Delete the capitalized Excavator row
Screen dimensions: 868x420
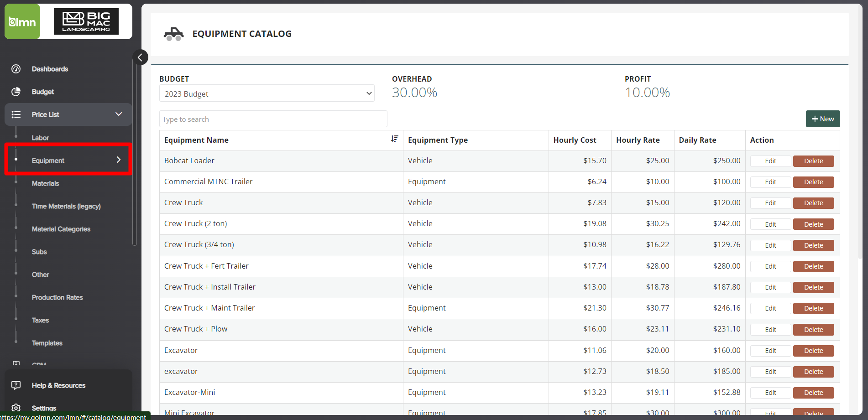pos(813,351)
